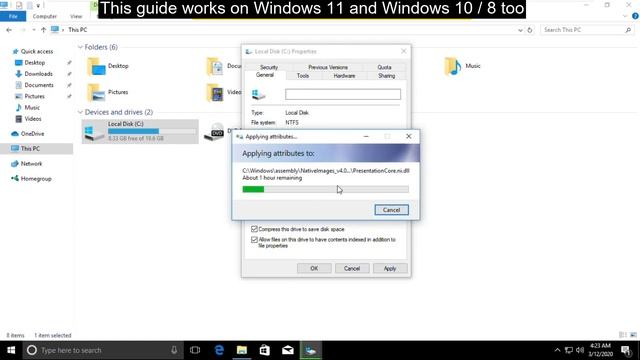Click the search magnifier icon
The width and height of the screenshot is (640, 360).
628,30
